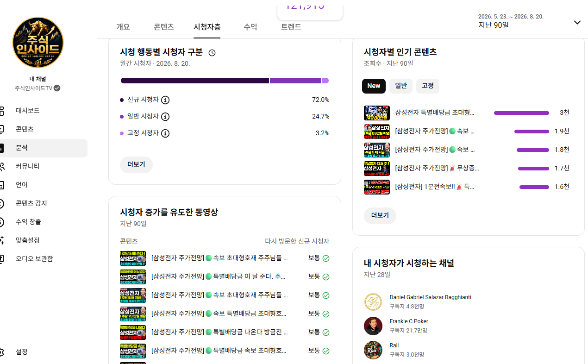
Task: Click the 3.2% value
Action: pos(322,133)
